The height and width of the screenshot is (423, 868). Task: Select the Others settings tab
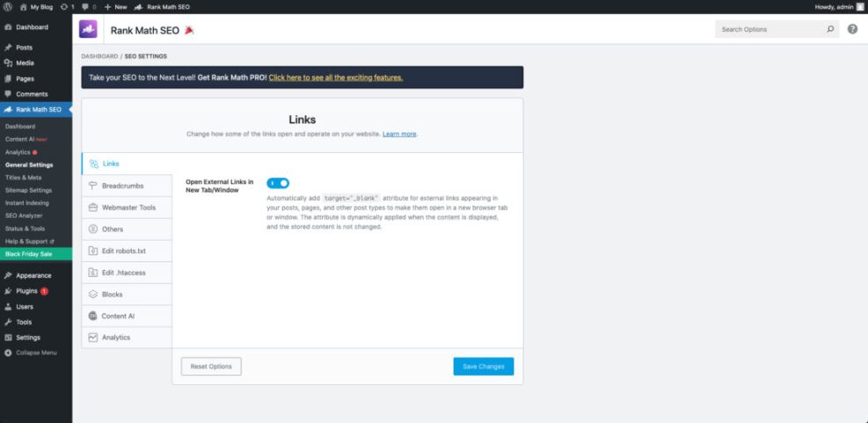tap(127, 230)
